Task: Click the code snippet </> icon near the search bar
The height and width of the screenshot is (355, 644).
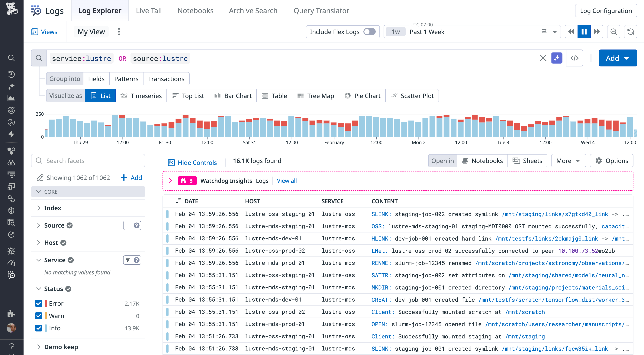Action: (574, 58)
